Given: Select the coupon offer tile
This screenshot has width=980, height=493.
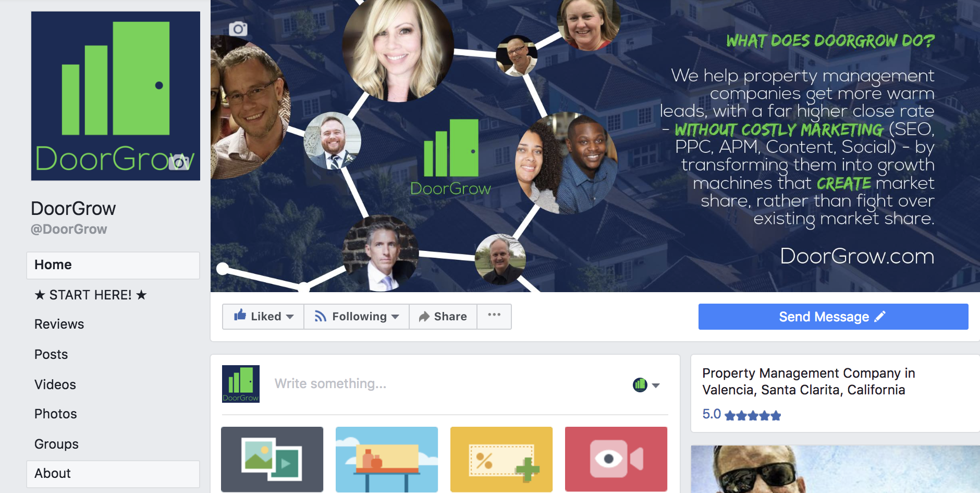Looking at the screenshot, I should [501, 459].
